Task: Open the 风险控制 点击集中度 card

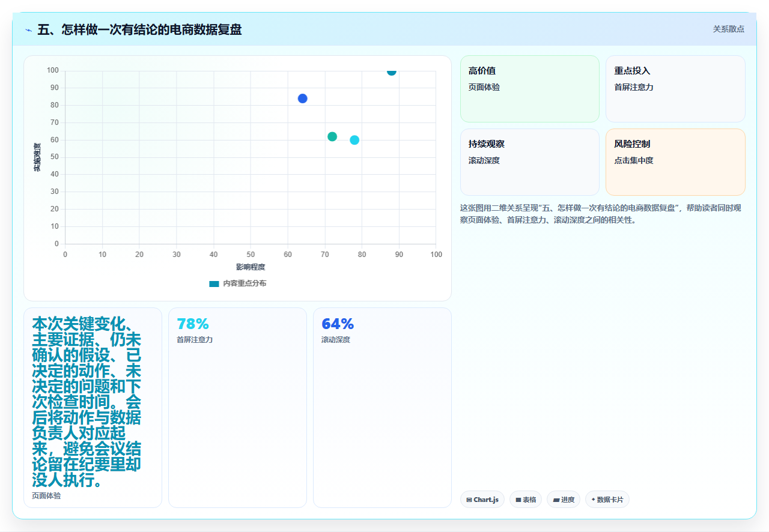Action: 675,162
